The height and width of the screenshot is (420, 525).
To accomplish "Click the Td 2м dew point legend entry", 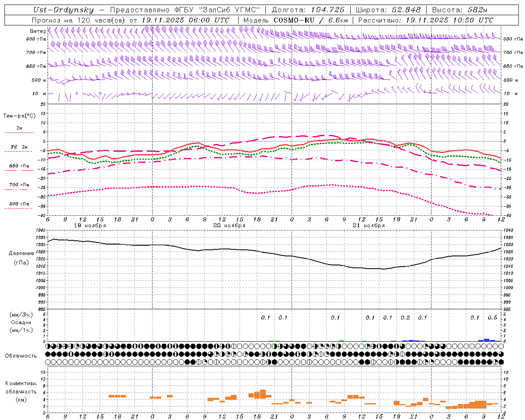I will tap(19, 147).
